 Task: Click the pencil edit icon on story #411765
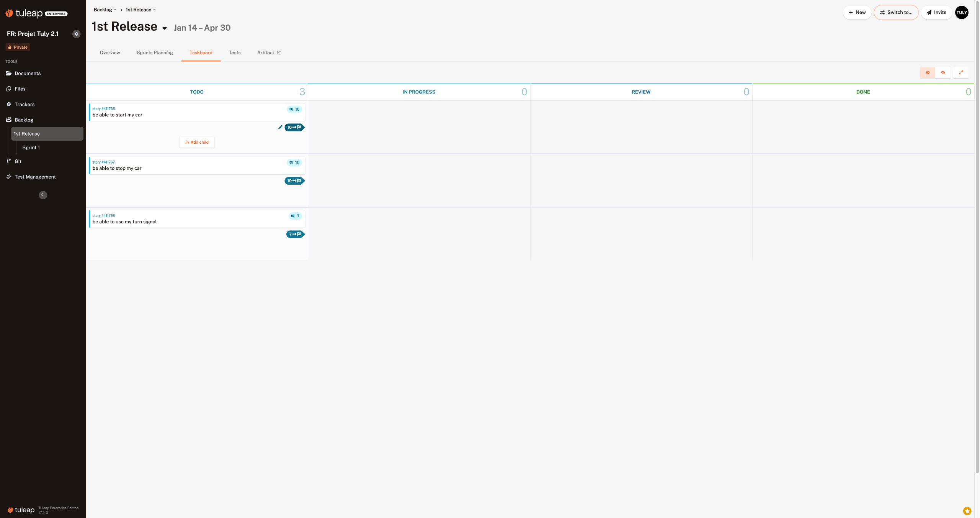(280, 127)
